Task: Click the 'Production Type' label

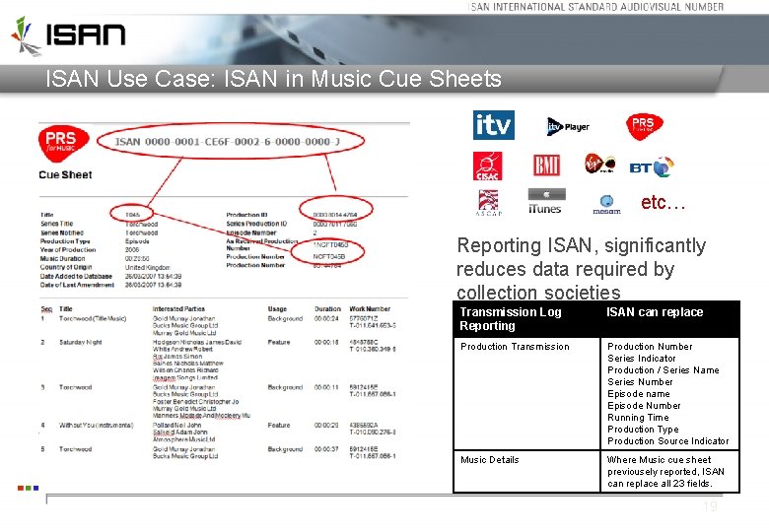Action: coord(65,241)
